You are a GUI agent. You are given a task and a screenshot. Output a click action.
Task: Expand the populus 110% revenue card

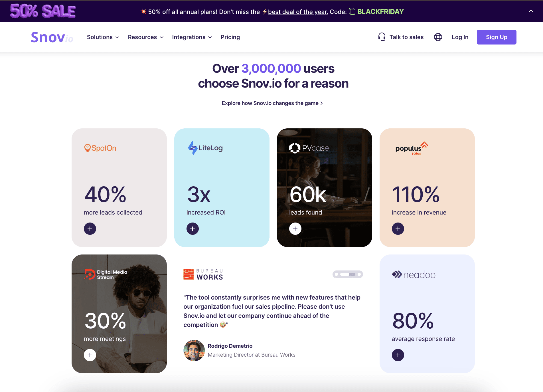point(398,229)
